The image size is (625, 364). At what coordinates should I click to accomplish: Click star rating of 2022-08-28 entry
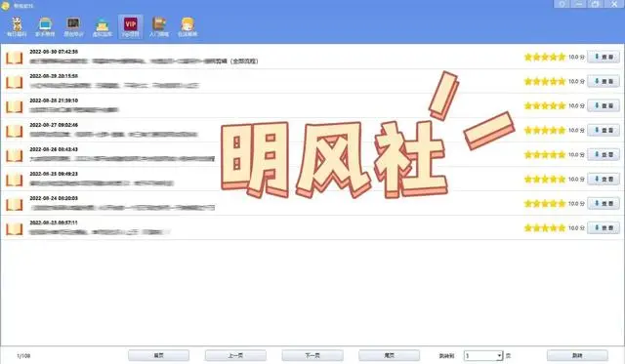545,105
